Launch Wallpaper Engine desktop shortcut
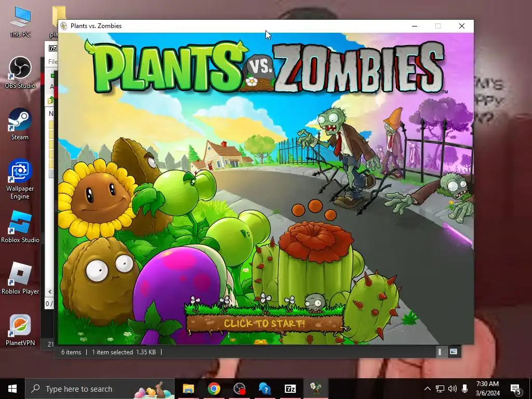 [20, 179]
